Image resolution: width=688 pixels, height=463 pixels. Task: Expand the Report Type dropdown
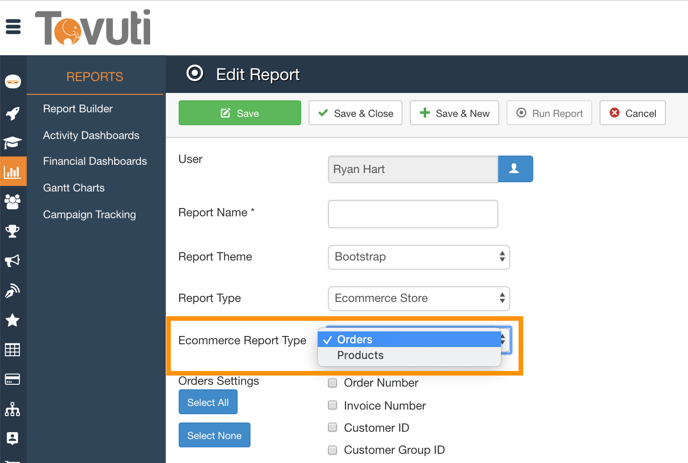coord(418,298)
